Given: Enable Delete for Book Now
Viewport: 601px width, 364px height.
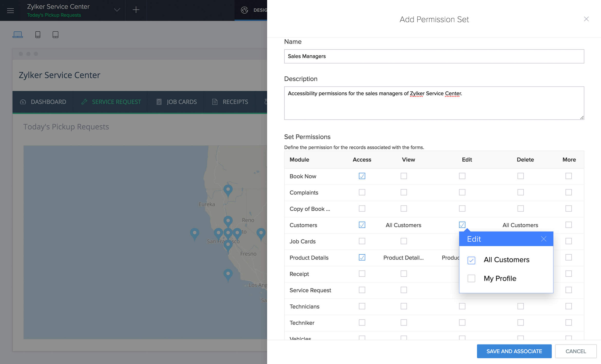Looking at the screenshot, I should [x=521, y=176].
